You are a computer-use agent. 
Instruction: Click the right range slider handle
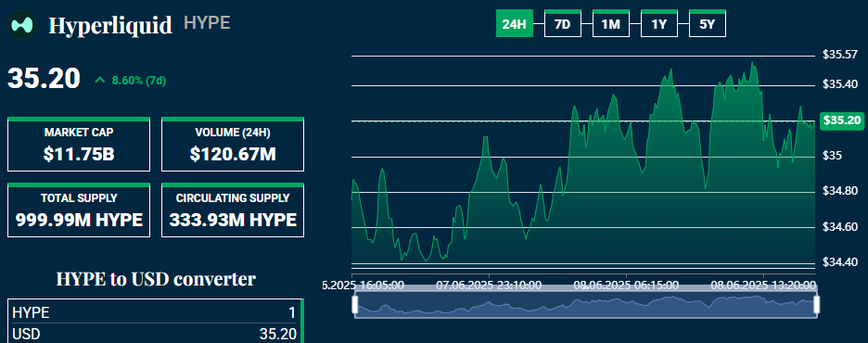coord(816,305)
